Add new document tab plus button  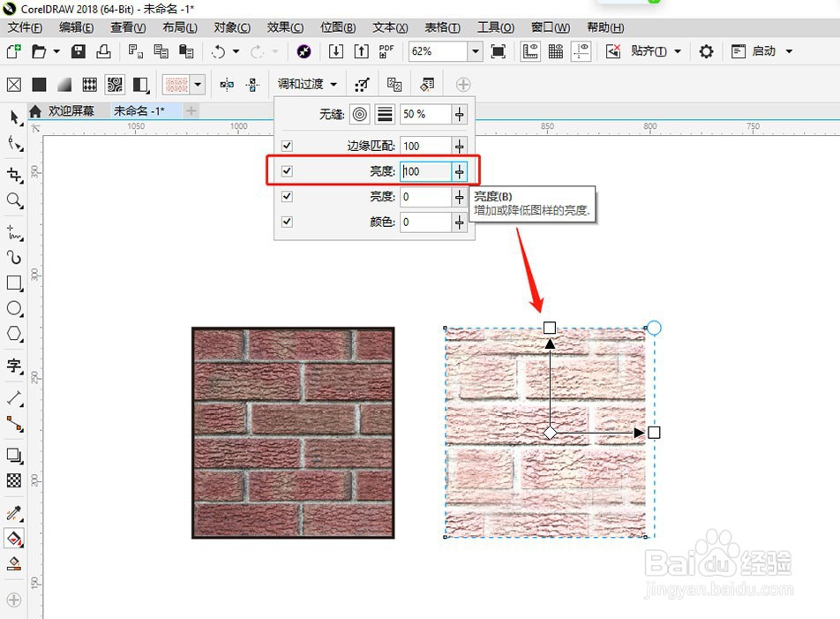[x=191, y=111]
